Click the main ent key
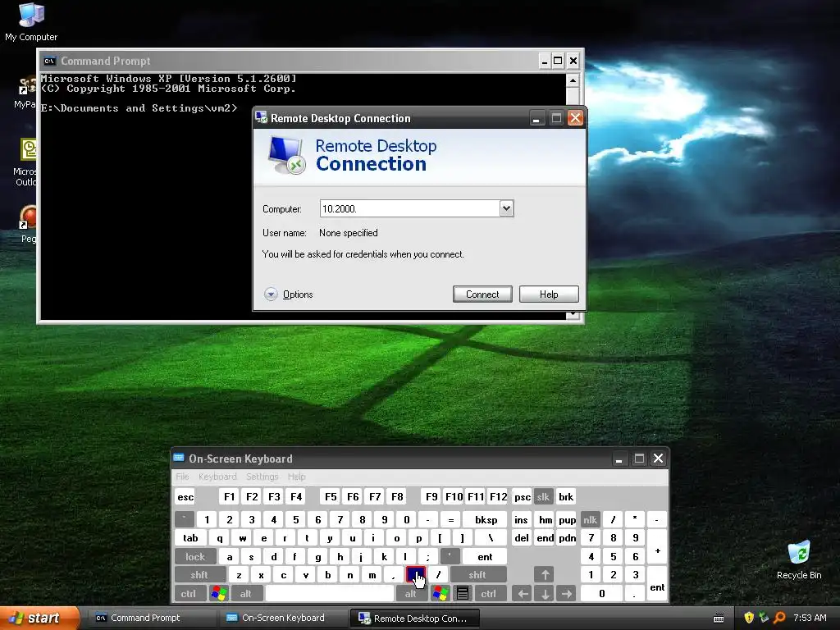840x630 pixels. coord(485,557)
